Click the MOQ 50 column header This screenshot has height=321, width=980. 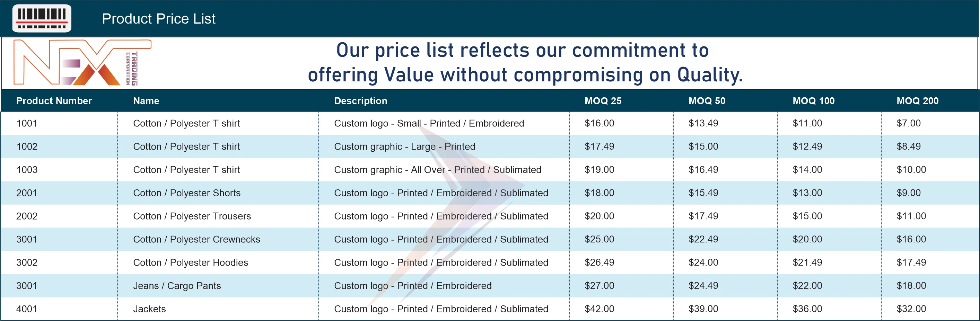[707, 101]
